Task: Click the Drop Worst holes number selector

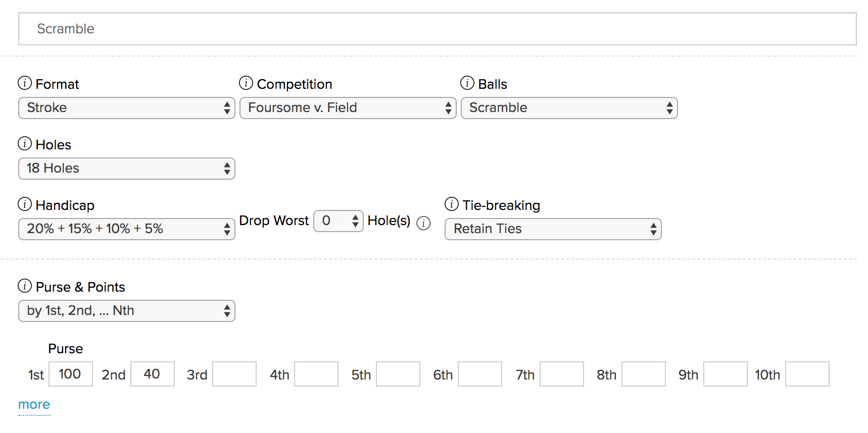Action: (x=338, y=221)
